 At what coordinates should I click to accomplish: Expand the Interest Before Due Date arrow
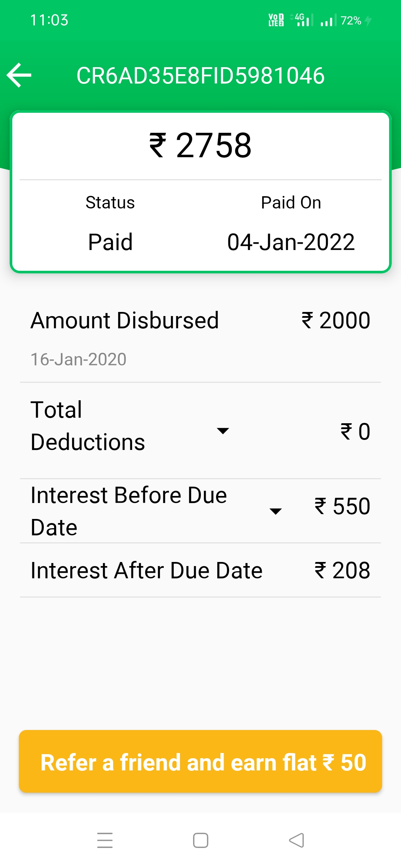pyautogui.click(x=276, y=511)
